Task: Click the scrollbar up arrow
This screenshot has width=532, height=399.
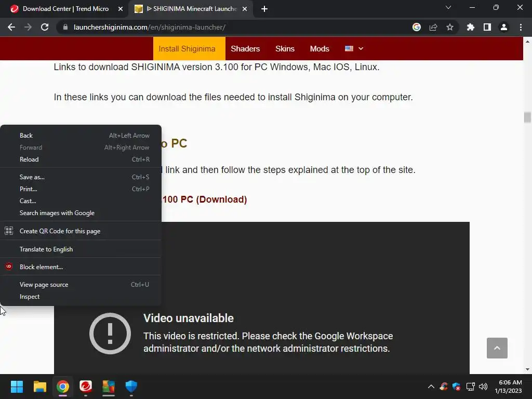Action: coord(527,42)
